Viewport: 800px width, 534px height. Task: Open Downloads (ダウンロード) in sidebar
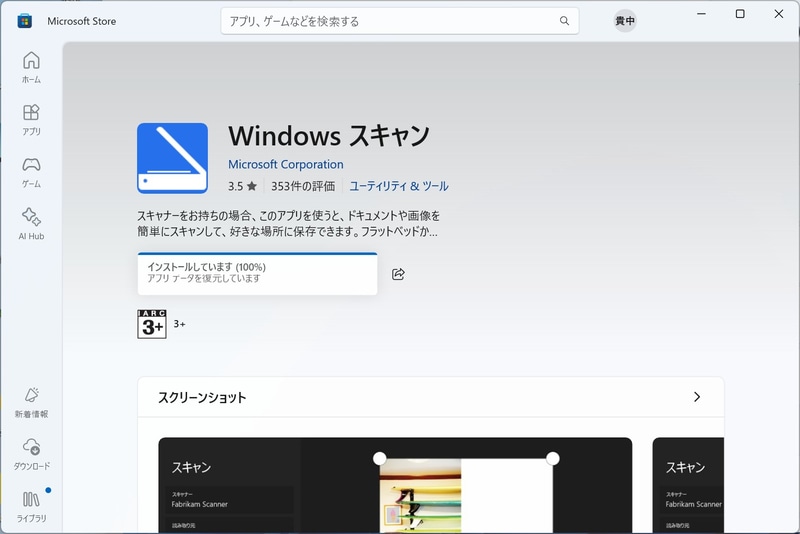(x=31, y=455)
